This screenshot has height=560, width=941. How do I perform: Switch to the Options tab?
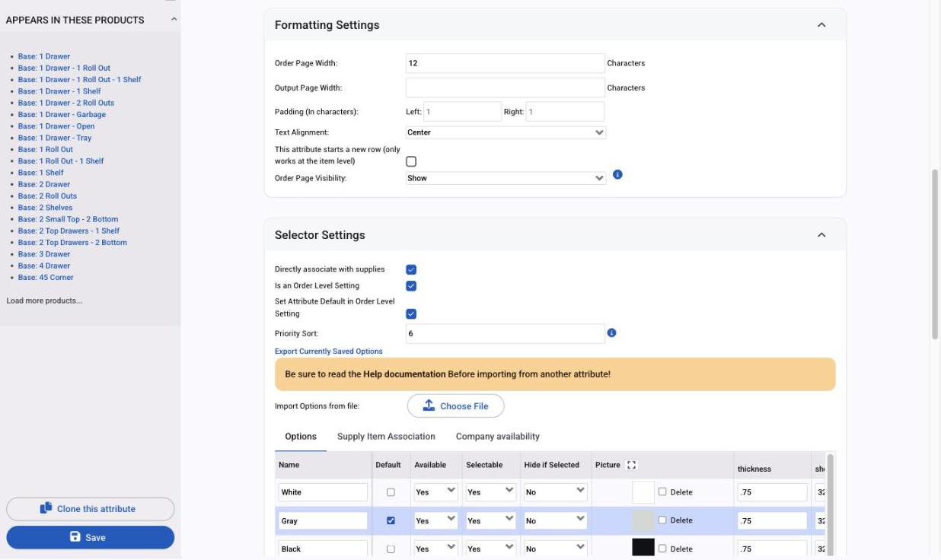[301, 437]
